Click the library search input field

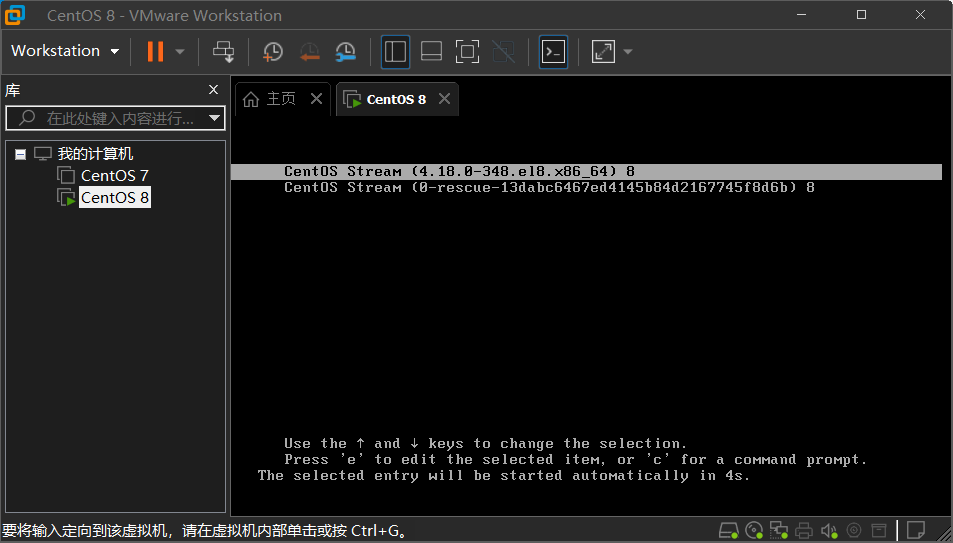point(115,118)
